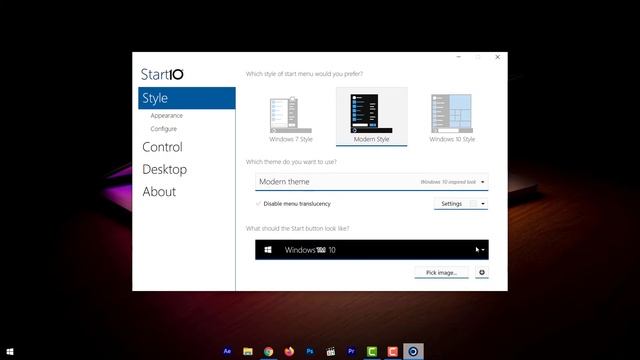The width and height of the screenshot is (640, 360).
Task: Click the small color swatch beside Settings
Action: click(473, 204)
